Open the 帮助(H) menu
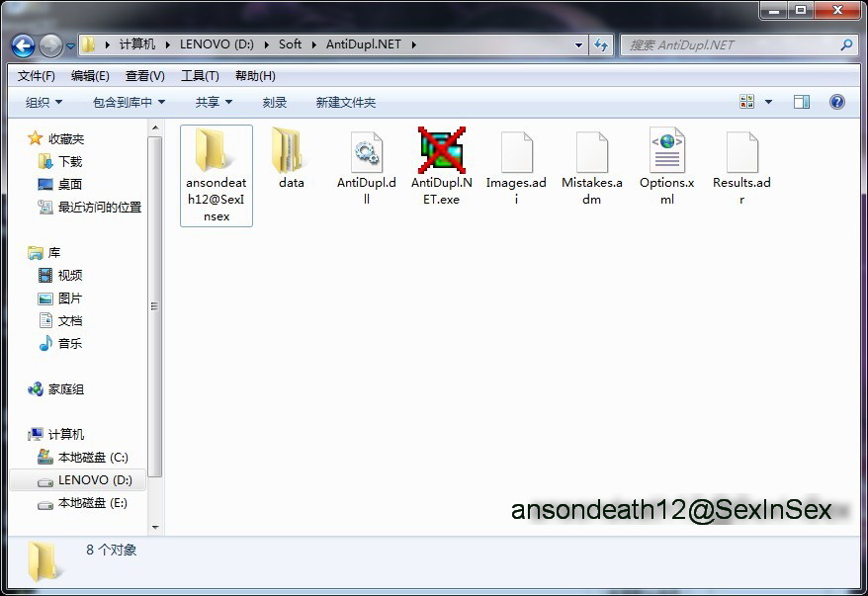This screenshot has height=596, width=868. 255,76
